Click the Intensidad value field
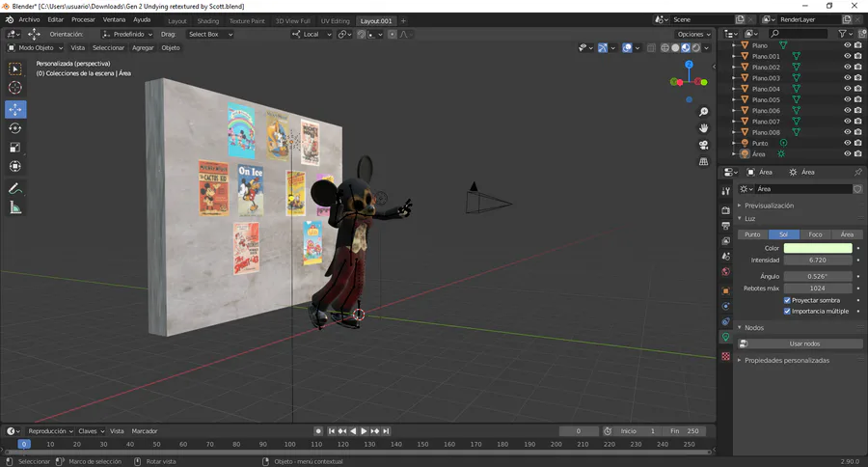The height and width of the screenshot is (467, 868). (x=818, y=261)
